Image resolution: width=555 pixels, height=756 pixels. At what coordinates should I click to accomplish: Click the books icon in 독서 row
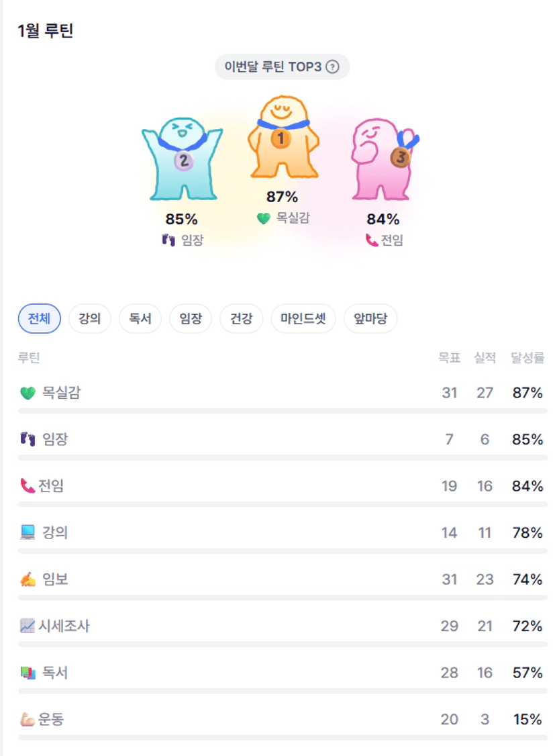click(x=27, y=673)
